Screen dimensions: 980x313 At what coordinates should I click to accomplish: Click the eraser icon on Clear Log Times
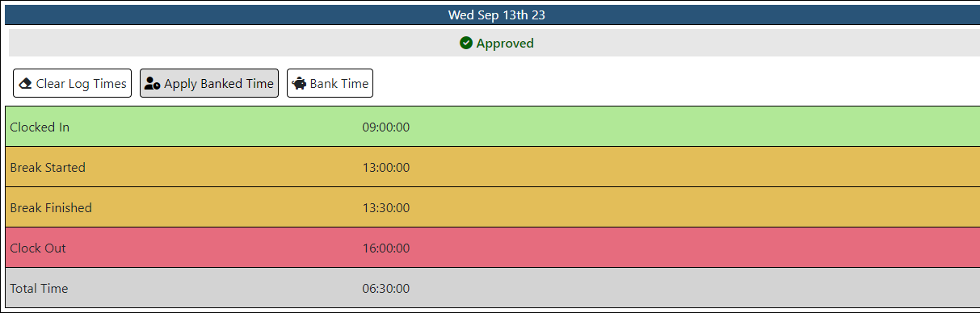point(25,83)
